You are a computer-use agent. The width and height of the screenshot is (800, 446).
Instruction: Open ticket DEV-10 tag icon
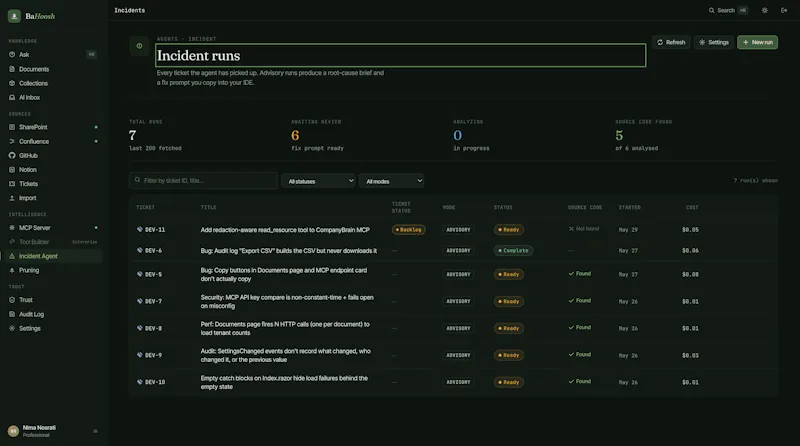pos(140,382)
